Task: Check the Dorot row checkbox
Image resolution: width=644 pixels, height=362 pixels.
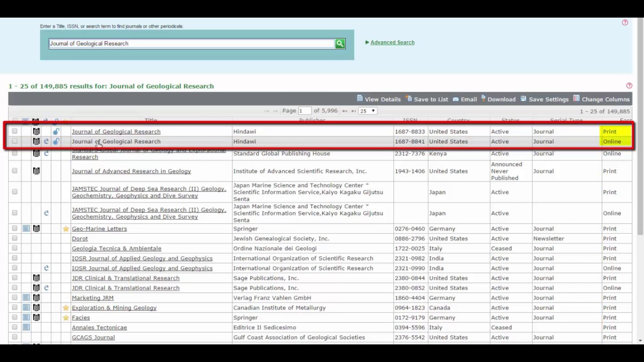Action: (15, 238)
